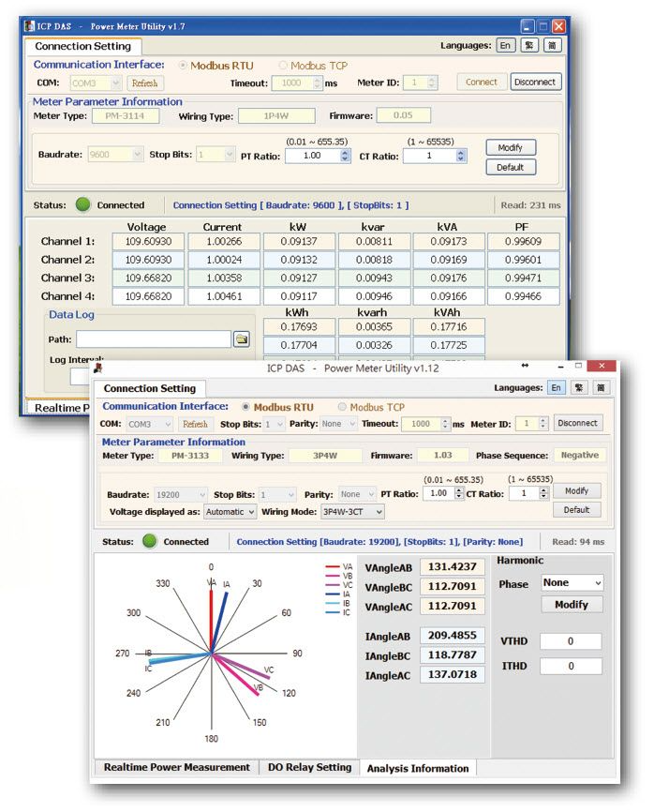Viewport: 654px width, 812px height.
Task: Select Simplified Chinese language in v1.12 window
Action: coord(601,387)
